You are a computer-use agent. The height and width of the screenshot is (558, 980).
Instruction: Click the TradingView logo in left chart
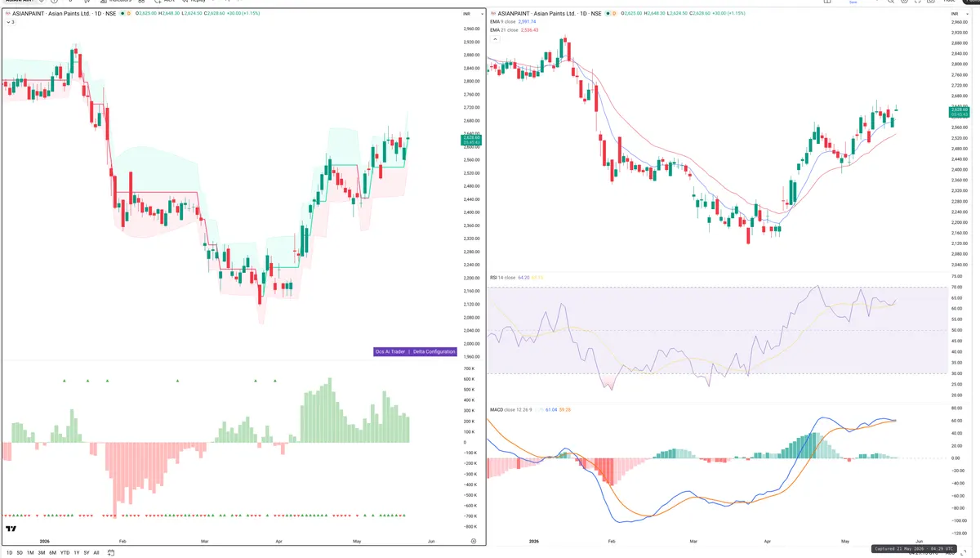click(11, 529)
